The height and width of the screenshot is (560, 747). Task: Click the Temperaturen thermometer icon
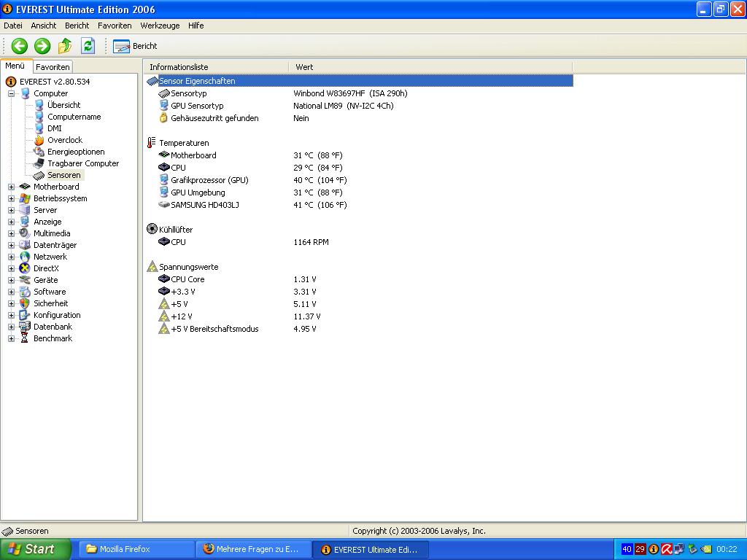point(152,143)
